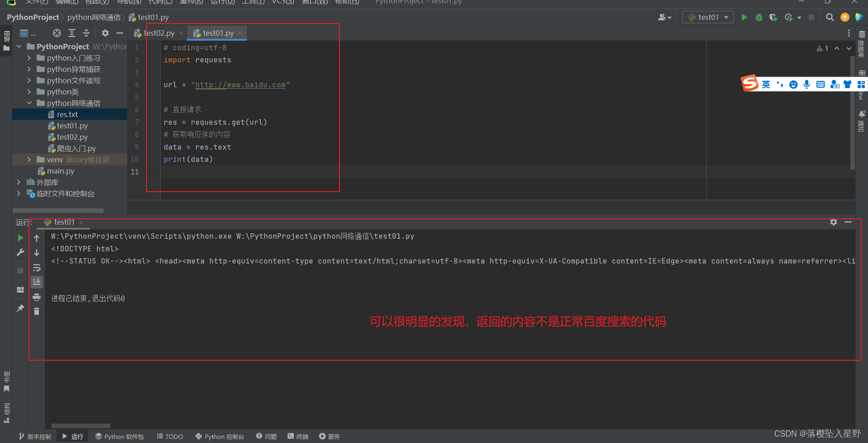Open the 服务 tool window
The width and height of the screenshot is (868, 443).
(x=330, y=436)
